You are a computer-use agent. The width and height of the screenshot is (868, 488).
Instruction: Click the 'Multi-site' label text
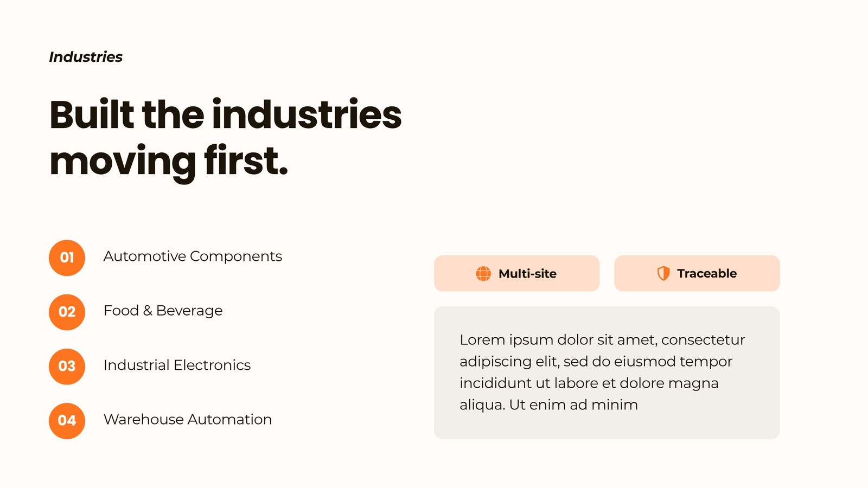click(527, 274)
